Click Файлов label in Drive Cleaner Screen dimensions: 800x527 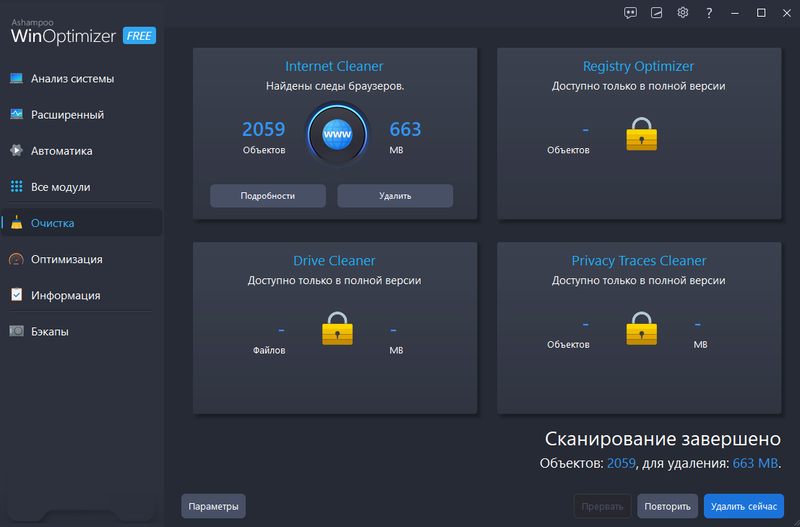[x=269, y=350]
